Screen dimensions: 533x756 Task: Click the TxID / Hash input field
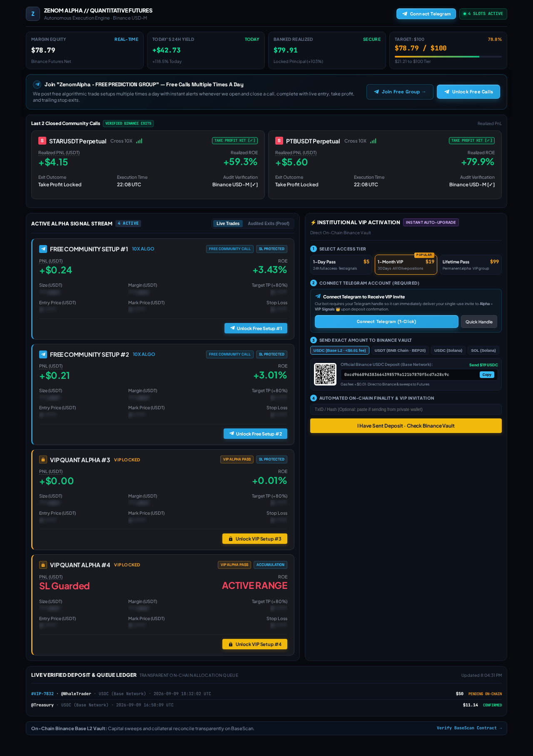click(406, 409)
